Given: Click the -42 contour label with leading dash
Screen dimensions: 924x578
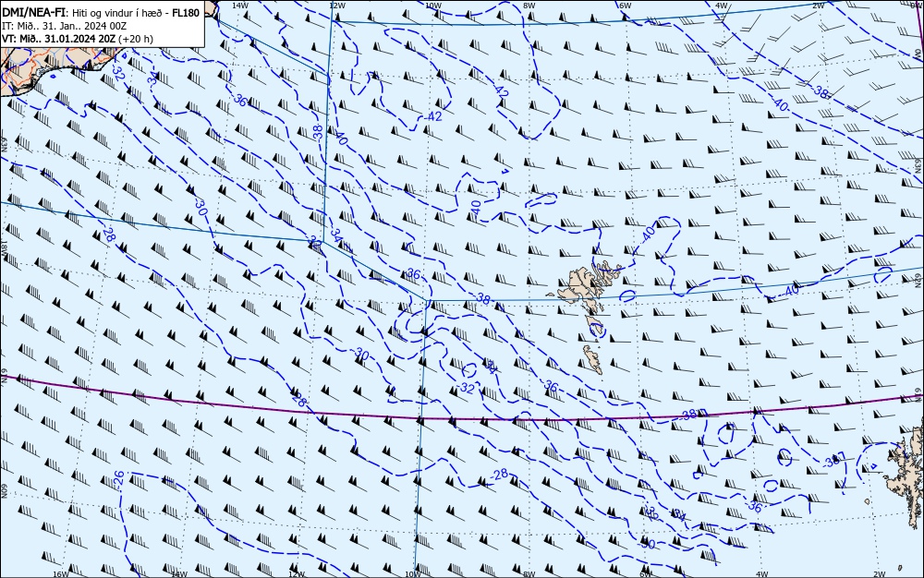Looking at the screenshot, I should tap(432, 116).
